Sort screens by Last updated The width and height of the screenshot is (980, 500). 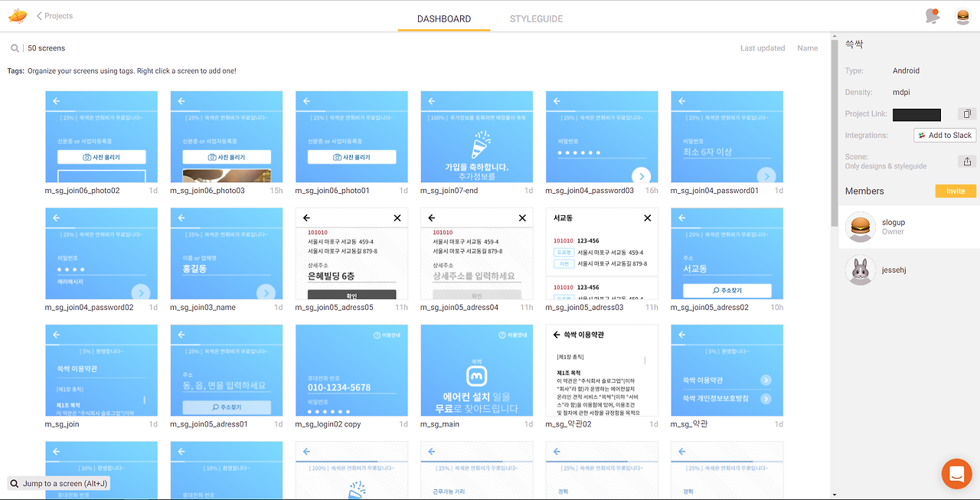pos(763,48)
